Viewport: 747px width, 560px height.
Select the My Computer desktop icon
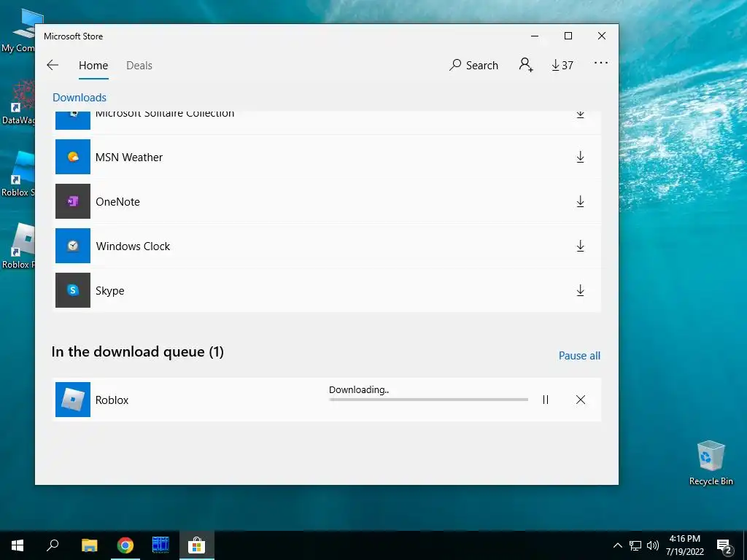coord(18,31)
